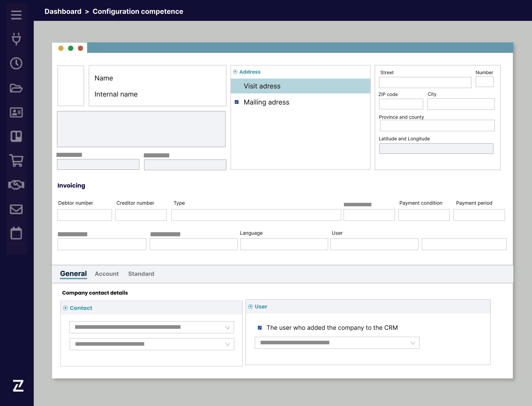Switch to the Account tab

pos(106,274)
